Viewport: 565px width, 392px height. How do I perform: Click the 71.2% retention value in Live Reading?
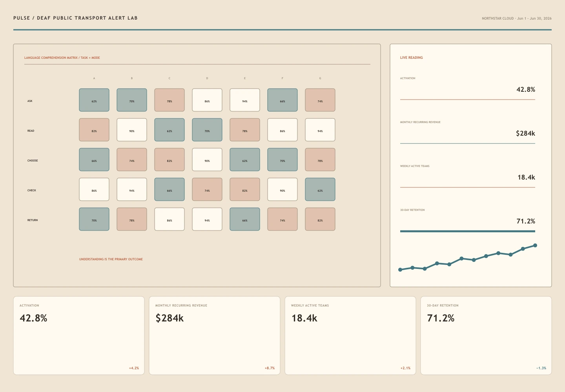526,221
